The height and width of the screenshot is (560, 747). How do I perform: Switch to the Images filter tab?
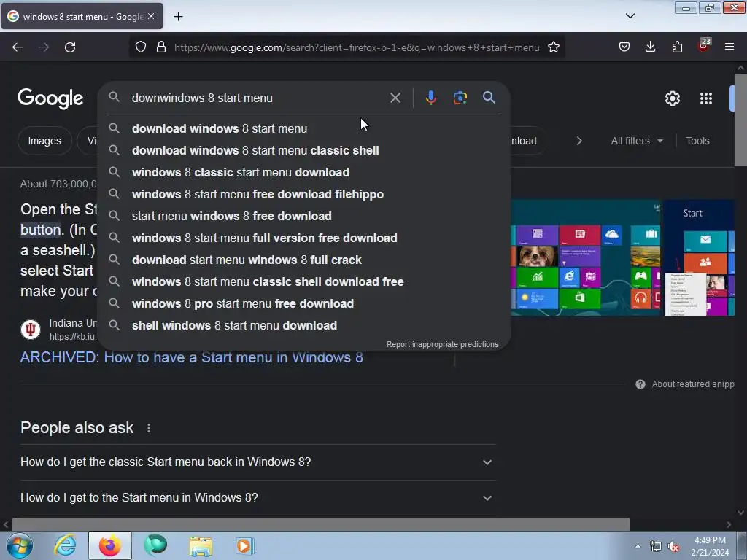pyautogui.click(x=44, y=141)
